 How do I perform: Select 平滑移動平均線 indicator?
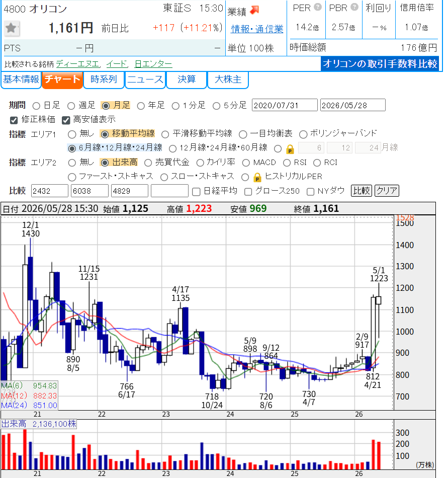pos(165,134)
